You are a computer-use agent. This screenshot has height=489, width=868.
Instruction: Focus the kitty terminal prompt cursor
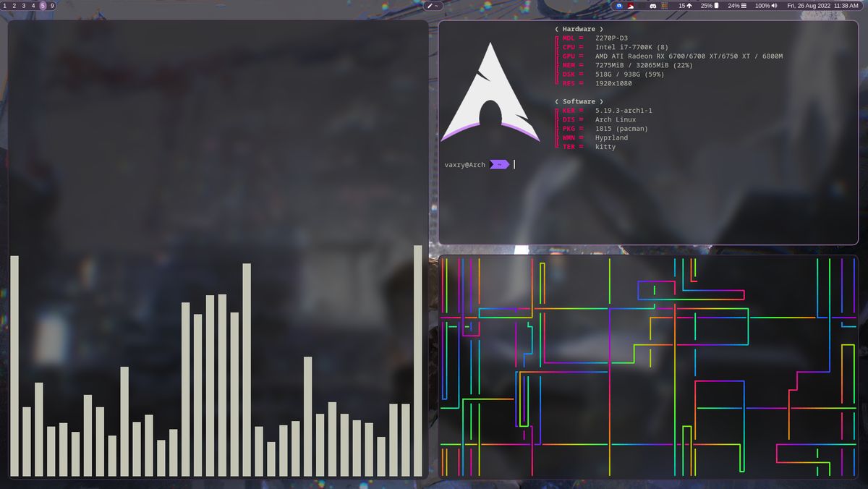coord(514,165)
